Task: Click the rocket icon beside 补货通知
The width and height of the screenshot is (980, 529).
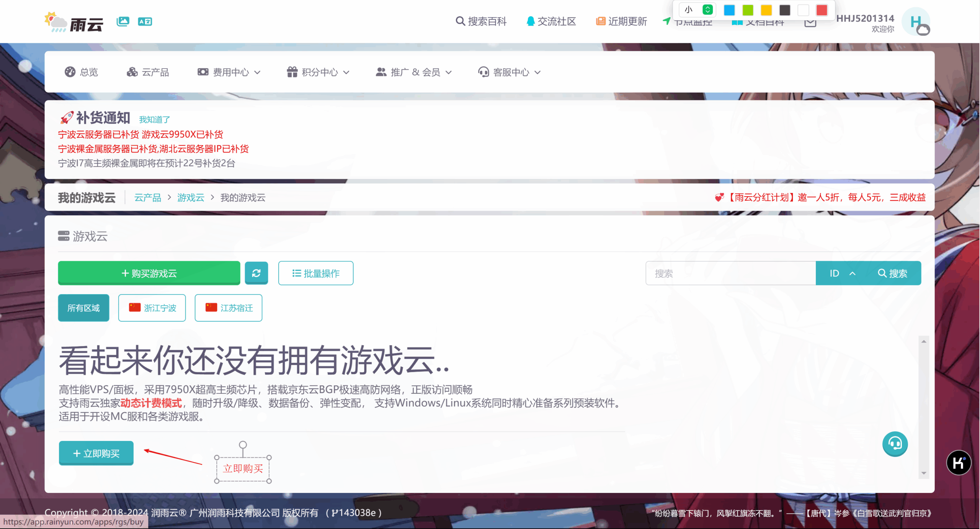Action: pyautogui.click(x=67, y=118)
